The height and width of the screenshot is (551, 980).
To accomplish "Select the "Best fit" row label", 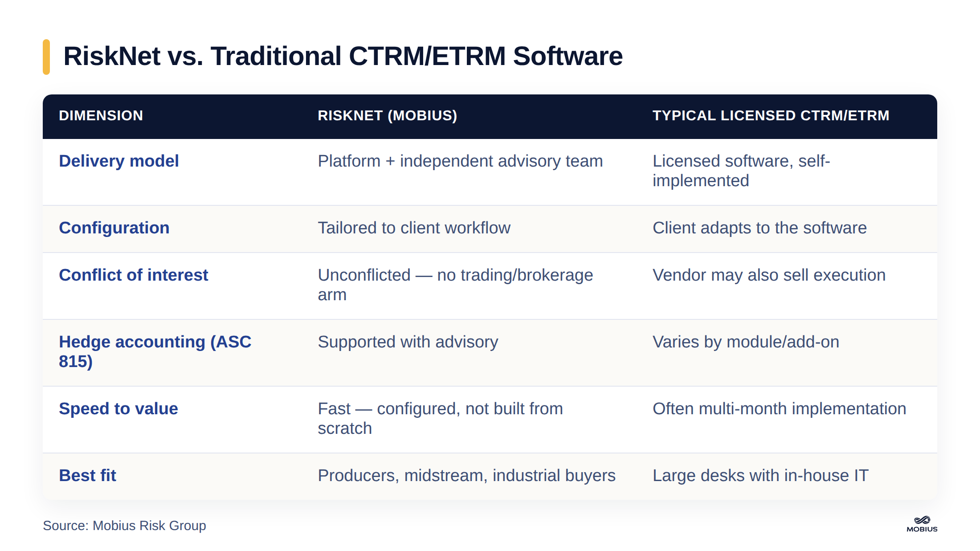I will click(87, 475).
